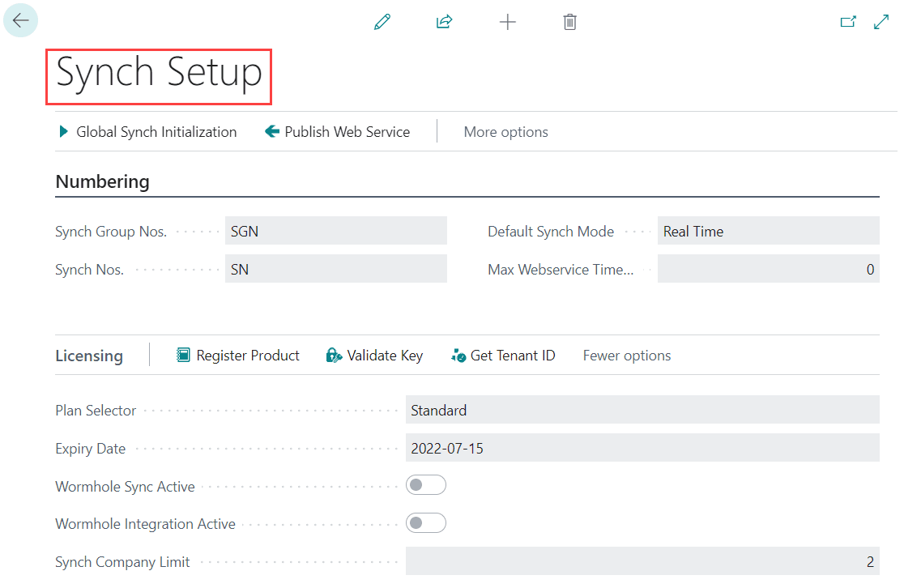Click the edit pencil icon
921x588 pixels.
click(382, 22)
